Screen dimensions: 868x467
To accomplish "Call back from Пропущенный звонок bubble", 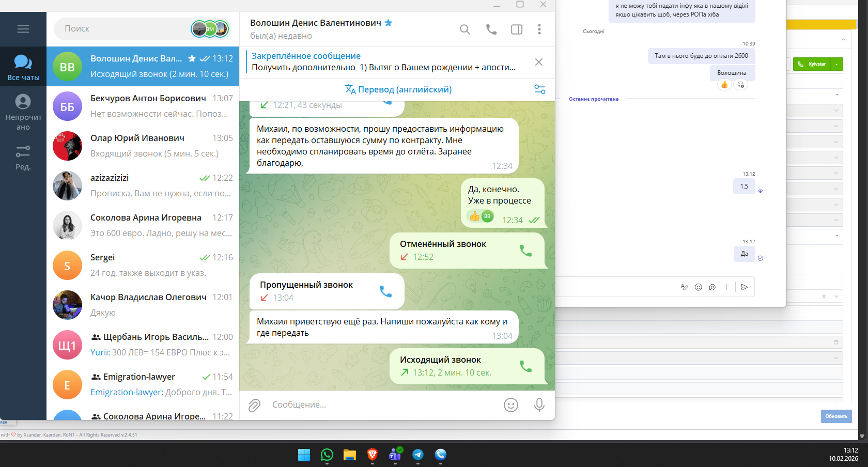I will coord(386,291).
